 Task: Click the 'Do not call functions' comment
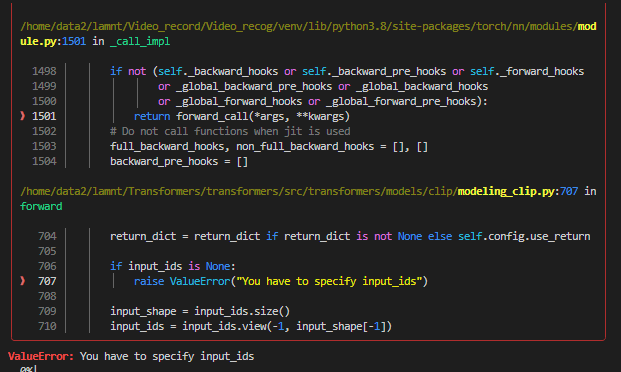(230, 131)
